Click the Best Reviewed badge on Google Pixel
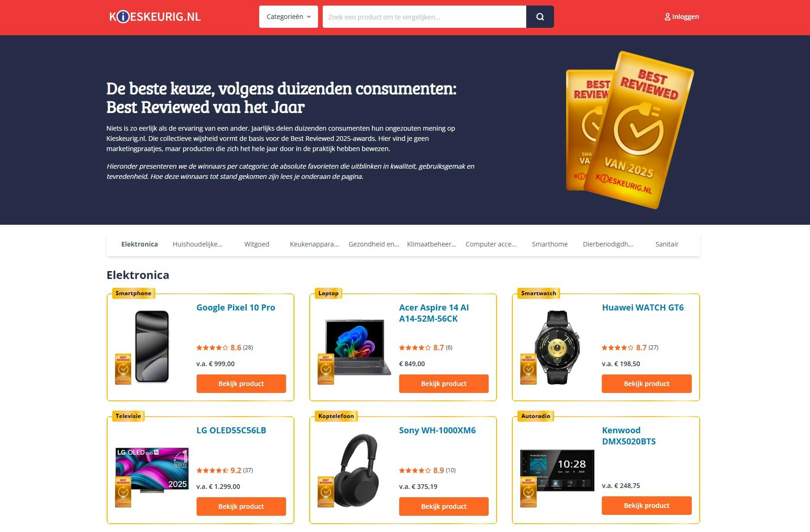 tap(123, 369)
